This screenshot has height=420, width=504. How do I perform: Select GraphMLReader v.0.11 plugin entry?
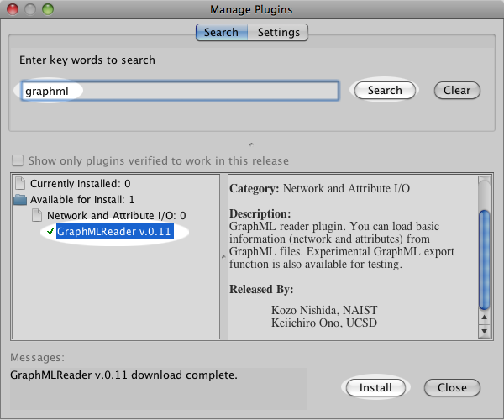[114, 232]
